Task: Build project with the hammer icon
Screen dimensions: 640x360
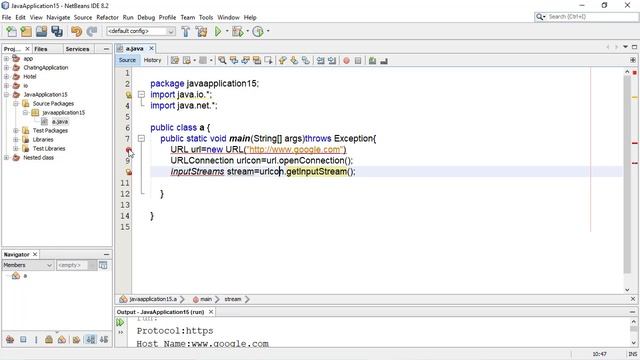Action: tap(185, 31)
